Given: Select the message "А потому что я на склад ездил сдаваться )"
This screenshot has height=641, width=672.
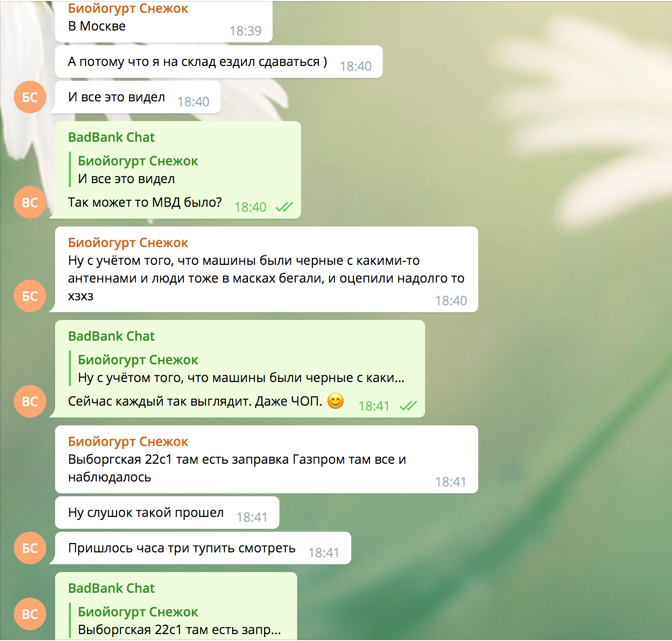Looking at the screenshot, I should (x=219, y=62).
